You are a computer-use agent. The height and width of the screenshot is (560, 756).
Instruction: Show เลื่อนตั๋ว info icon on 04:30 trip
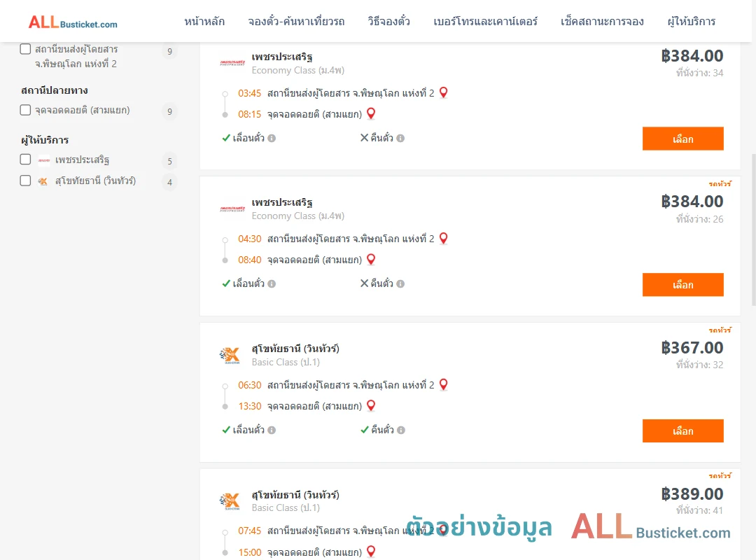(272, 284)
